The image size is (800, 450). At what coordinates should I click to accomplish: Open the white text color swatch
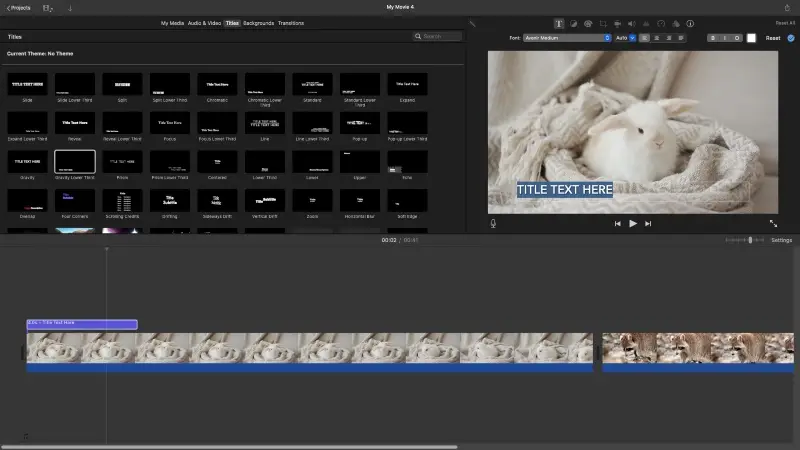coord(752,38)
